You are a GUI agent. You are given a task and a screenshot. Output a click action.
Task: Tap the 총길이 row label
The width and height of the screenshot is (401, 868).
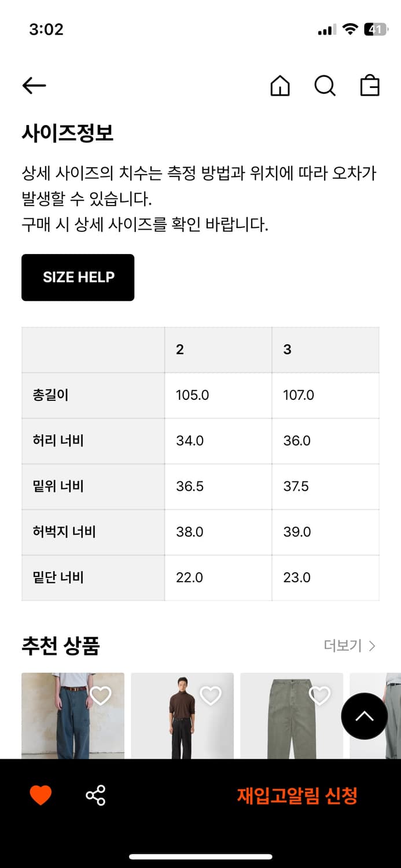pyautogui.click(x=51, y=395)
